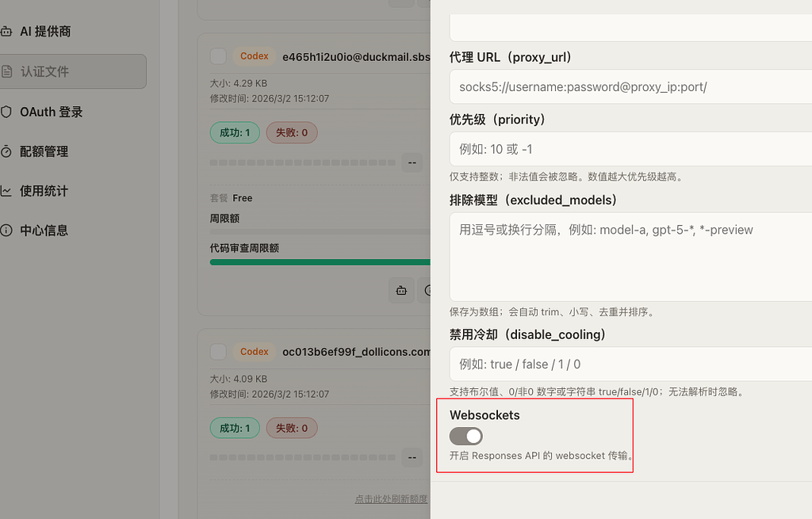Click the status segment bar on e465h1i2u0io card
The height and width of the screenshot is (519, 812).
click(302, 162)
